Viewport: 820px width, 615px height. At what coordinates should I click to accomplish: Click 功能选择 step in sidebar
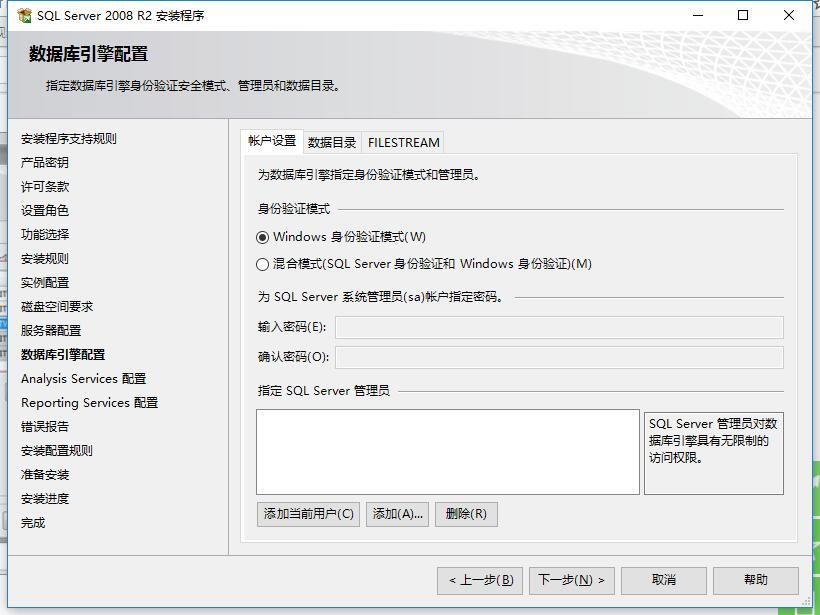coord(44,235)
